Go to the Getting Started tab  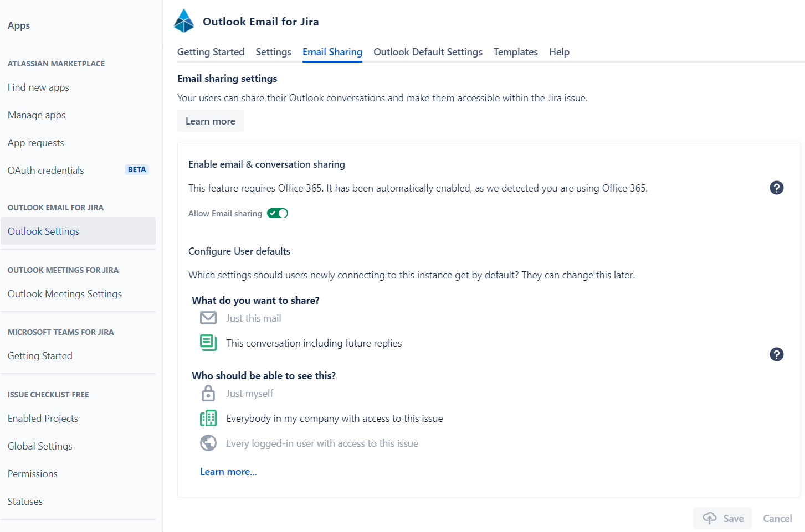tap(211, 51)
